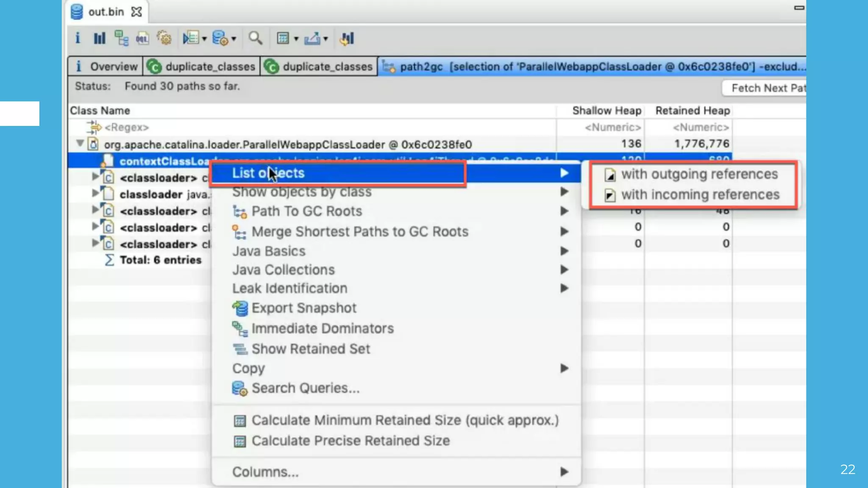
Task: Click the Retained Heap column header
Action: click(692, 111)
